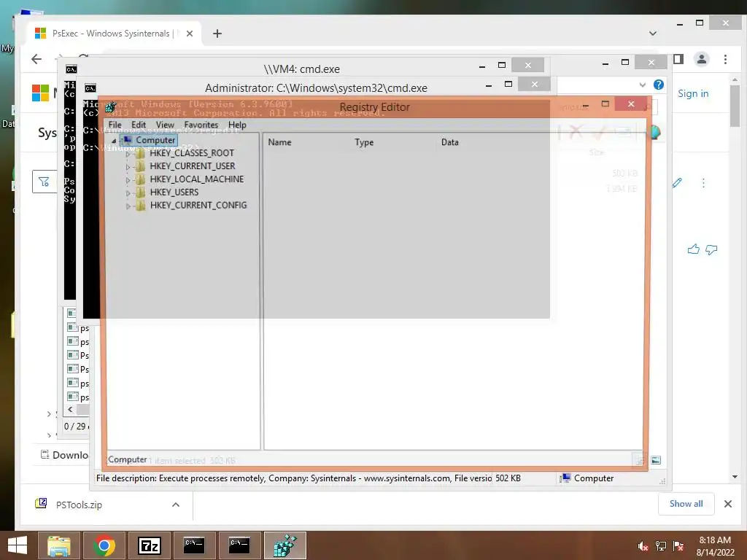Image resolution: width=747 pixels, height=560 pixels.
Task: Click HKEY_LOCAL_MACHINE label text
Action: click(197, 179)
